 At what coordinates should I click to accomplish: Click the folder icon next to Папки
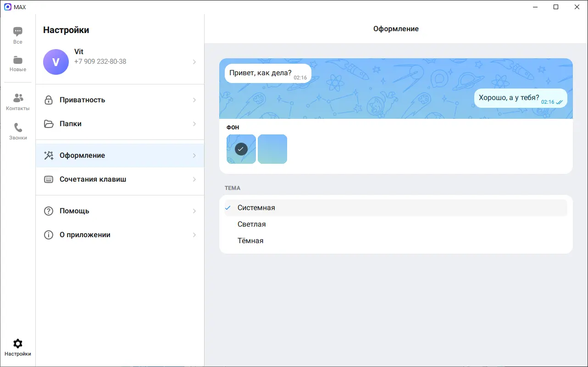pos(49,124)
